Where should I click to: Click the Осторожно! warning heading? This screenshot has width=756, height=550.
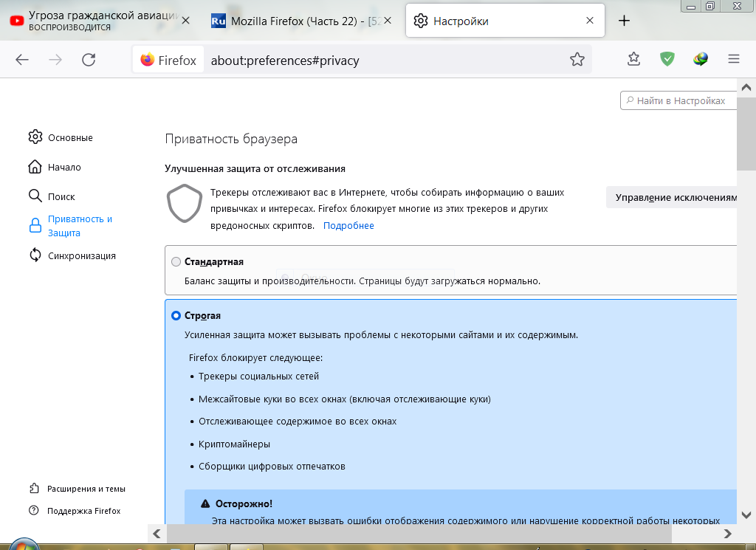click(x=244, y=503)
